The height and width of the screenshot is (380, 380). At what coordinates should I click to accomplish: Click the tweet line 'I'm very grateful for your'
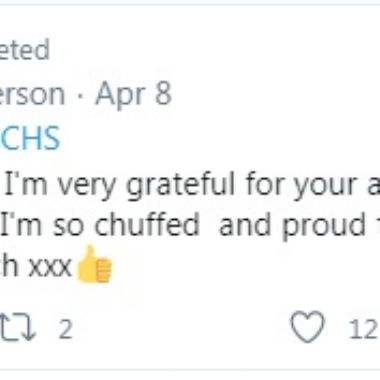pyautogui.click(x=190, y=185)
